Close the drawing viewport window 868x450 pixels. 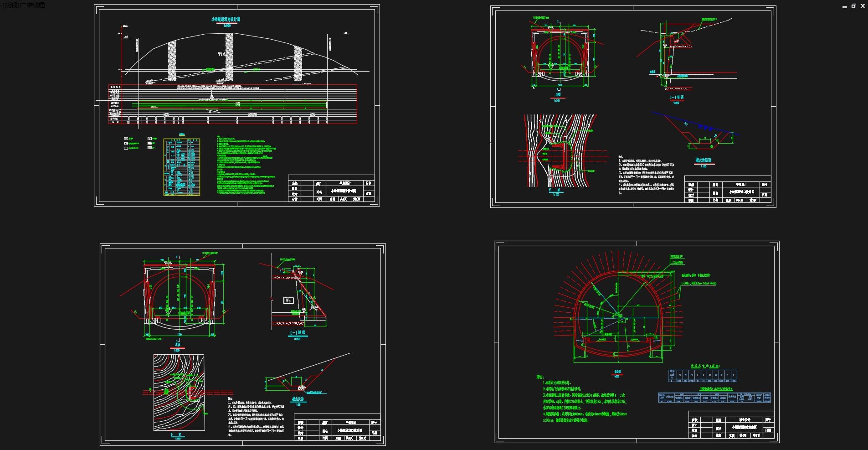point(863,6)
